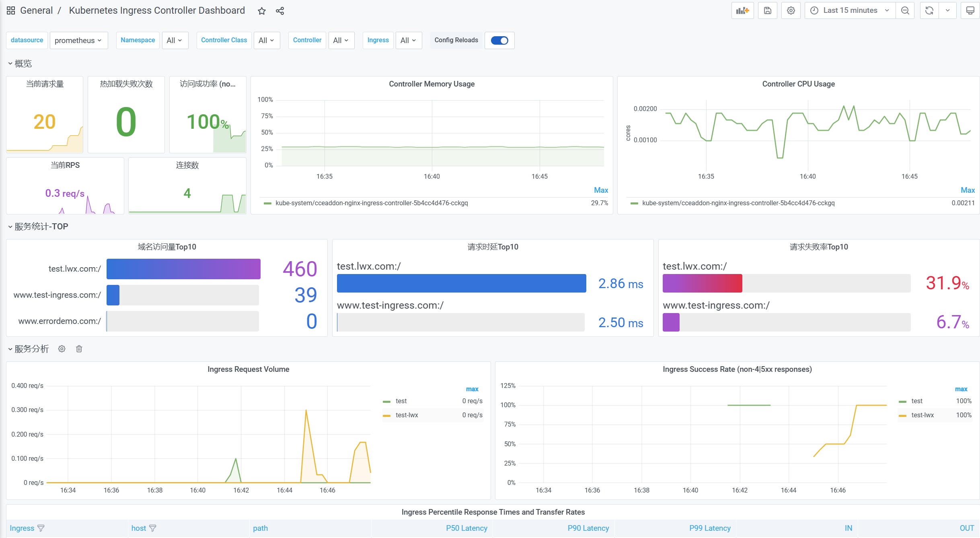Open the Ingress All dropdown
The image size is (980, 538).
click(409, 40)
